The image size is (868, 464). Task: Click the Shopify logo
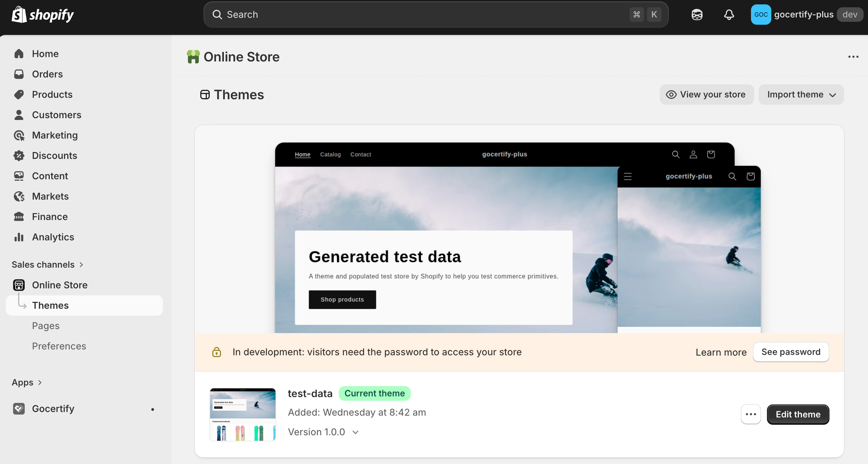coord(43,15)
